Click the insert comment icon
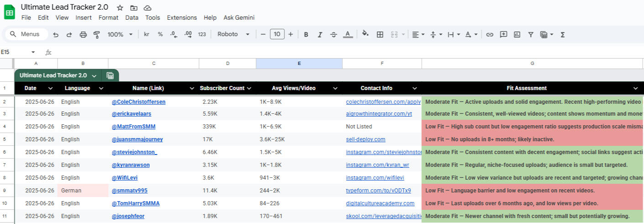The image size is (644, 224). point(503,34)
